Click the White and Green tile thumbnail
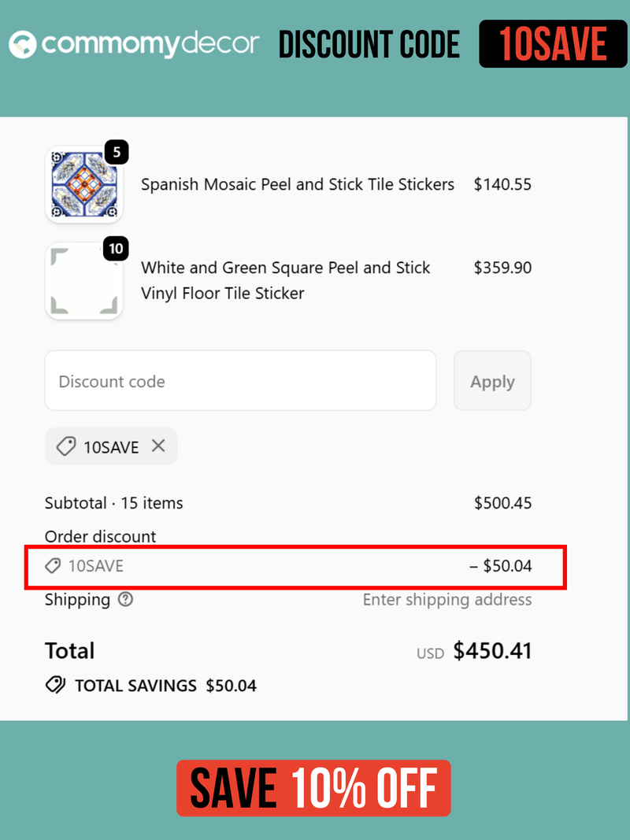This screenshot has width=630, height=840. pyautogui.click(x=84, y=280)
